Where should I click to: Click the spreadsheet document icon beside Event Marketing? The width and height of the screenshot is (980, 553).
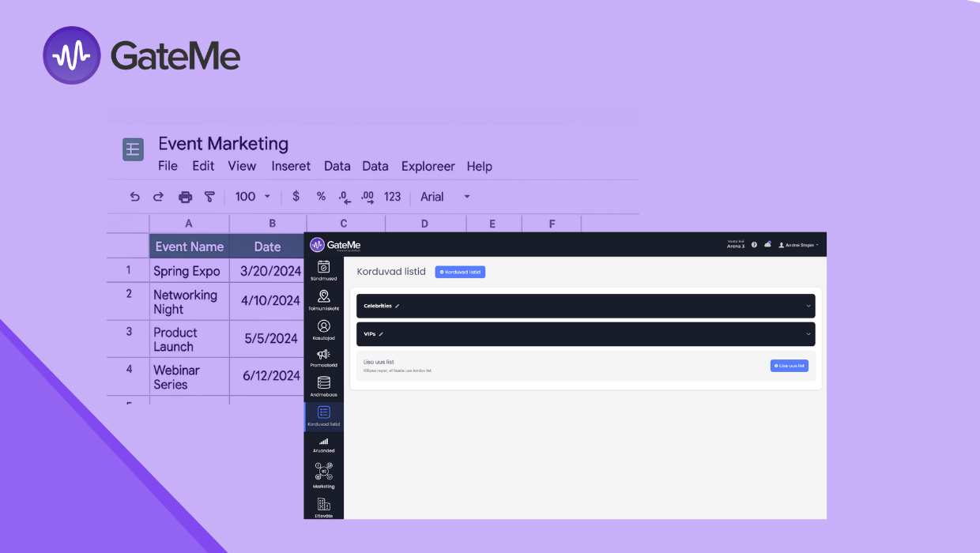(x=133, y=149)
